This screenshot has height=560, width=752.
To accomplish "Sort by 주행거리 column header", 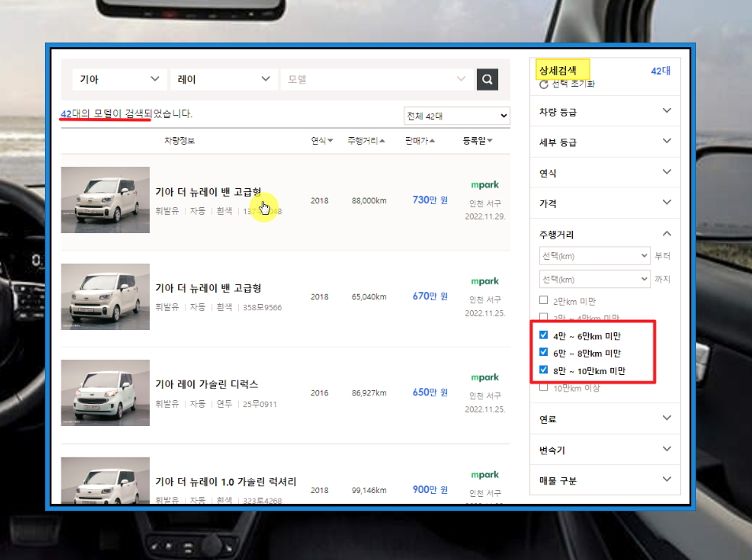I will [367, 140].
